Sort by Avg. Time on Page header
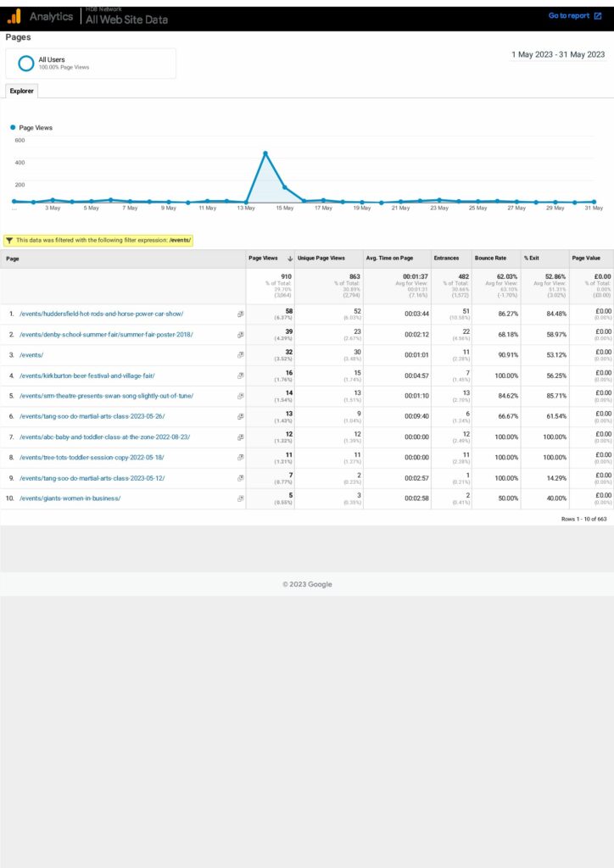 tap(389, 258)
